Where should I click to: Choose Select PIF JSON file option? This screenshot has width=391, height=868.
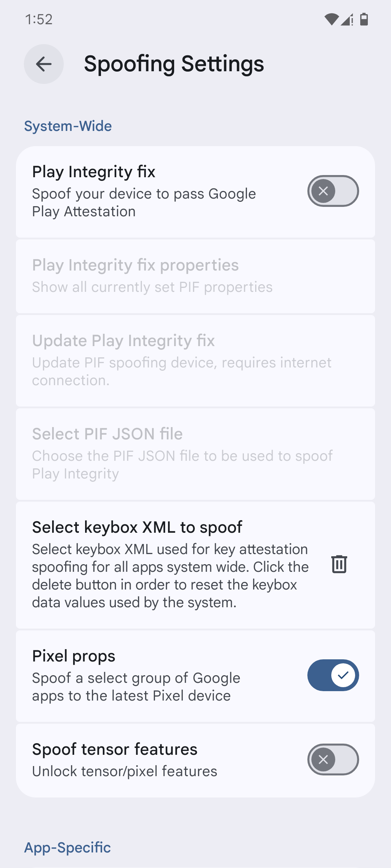click(x=195, y=454)
